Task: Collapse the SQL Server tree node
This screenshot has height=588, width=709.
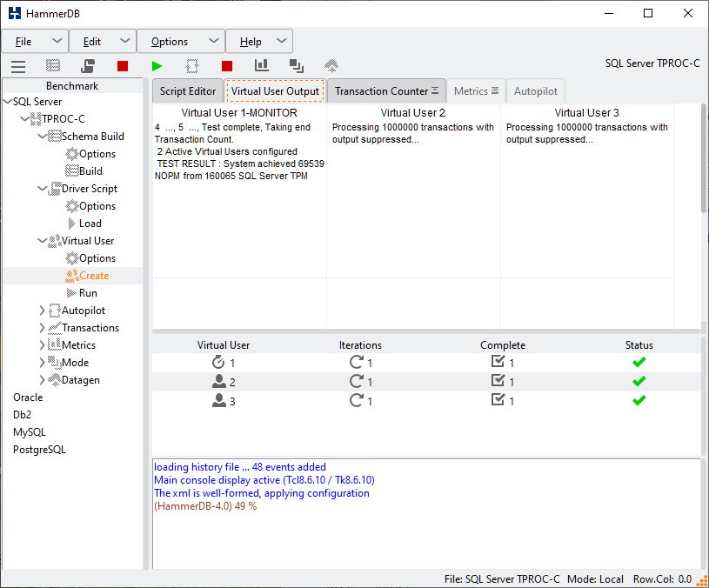Action: click(8, 102)
